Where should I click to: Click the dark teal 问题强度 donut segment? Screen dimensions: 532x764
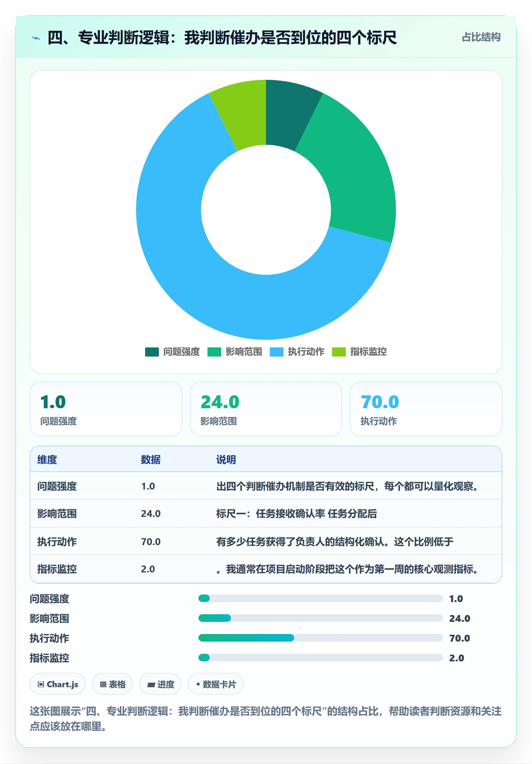click(x=289, y=114)
